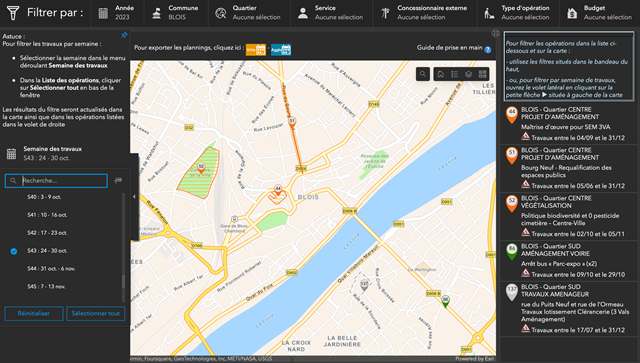Click the blue Agglo calendar export icon

coord(281,50)
